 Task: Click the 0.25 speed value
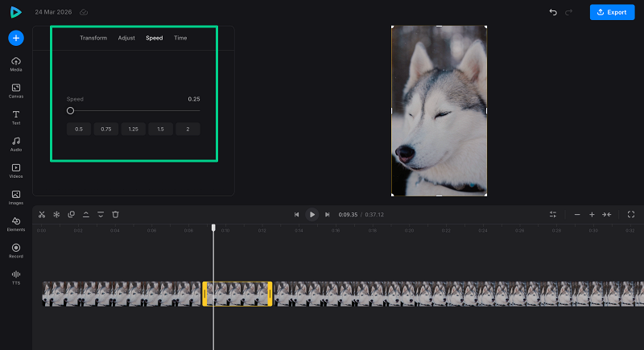[x=194, y=99]
